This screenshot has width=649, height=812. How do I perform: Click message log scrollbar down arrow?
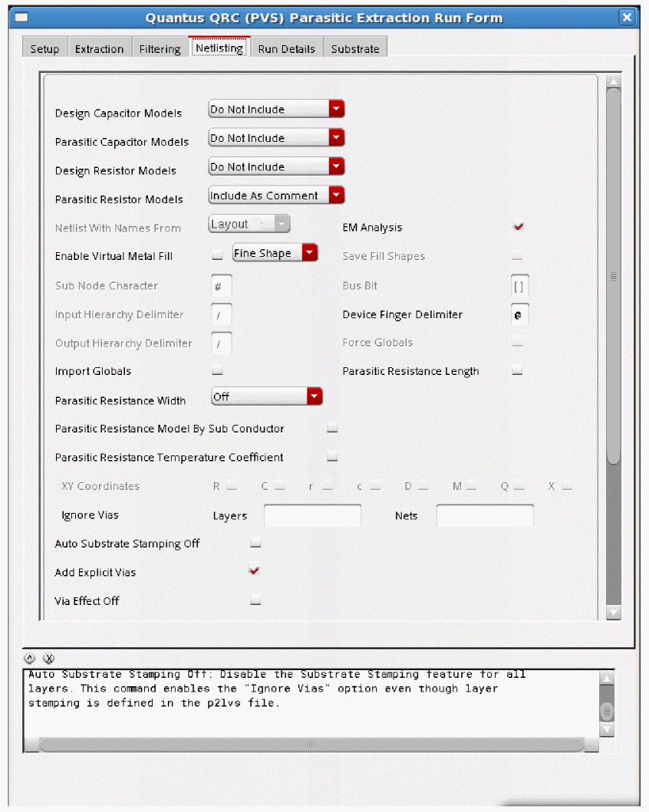(607, 729)
